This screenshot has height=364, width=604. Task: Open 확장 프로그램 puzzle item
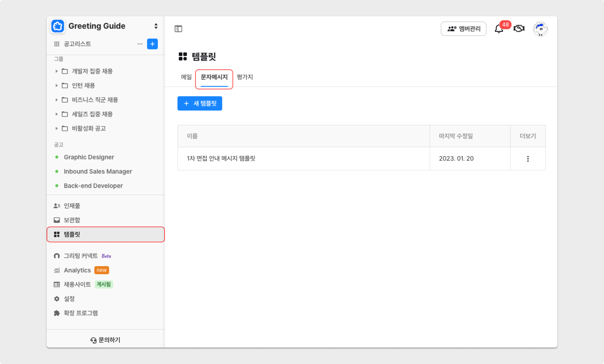(x=81, y=313)
